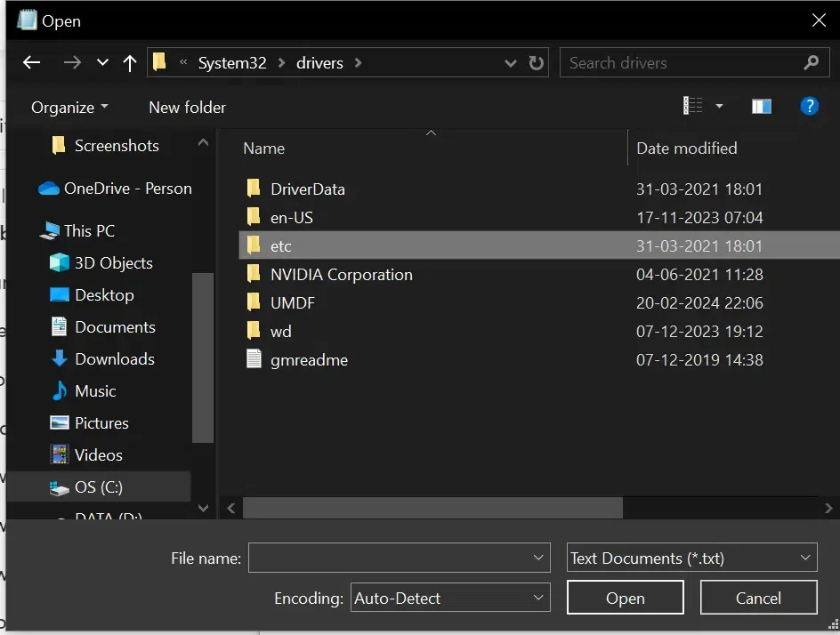Click the Back navigation arrow
The height and width of the screenshot is (635, 840).
[x=32, y=63]
